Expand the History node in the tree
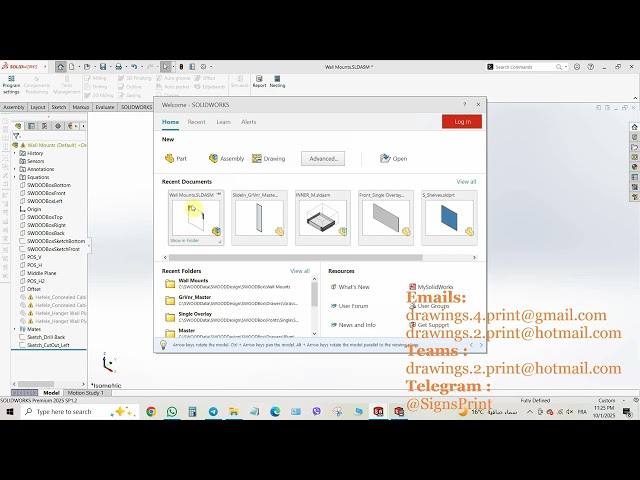Viewport: 640px width, 480px height. click(15, 153)
